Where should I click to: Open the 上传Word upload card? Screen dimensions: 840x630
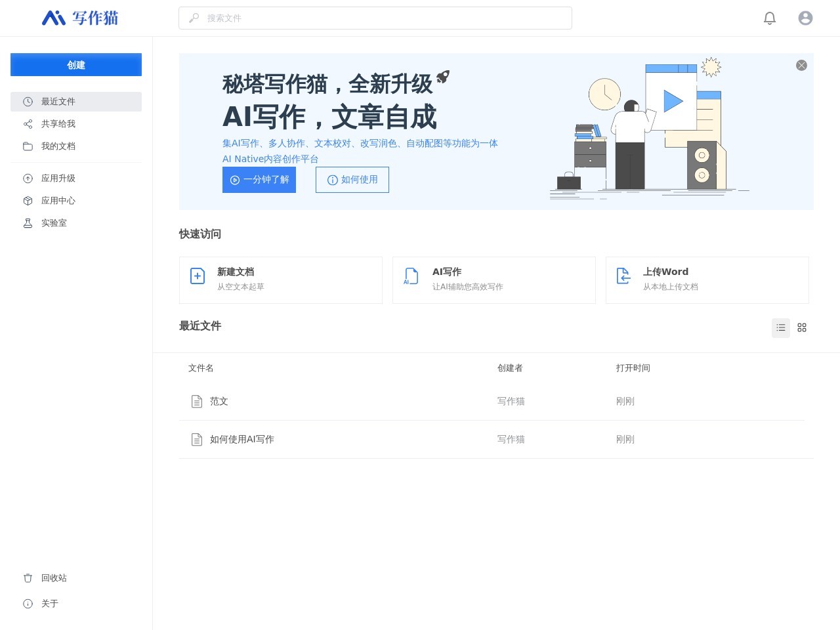(x=707, y=280)
